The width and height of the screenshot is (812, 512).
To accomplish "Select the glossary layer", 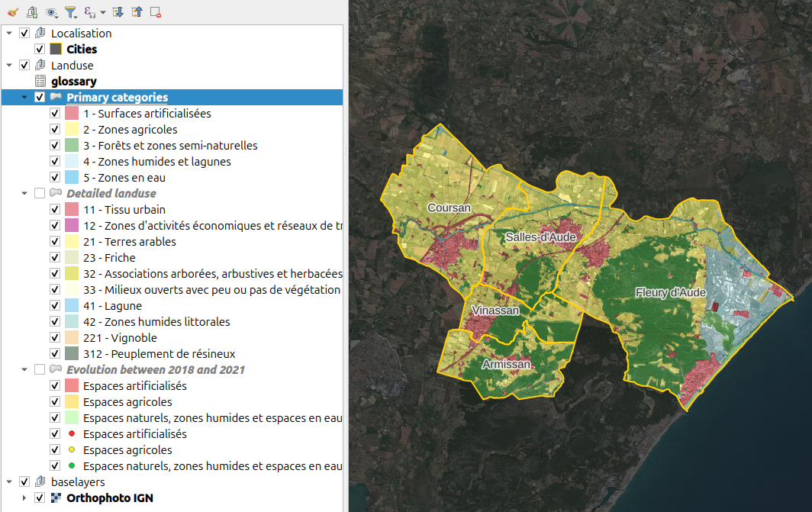I will click(x=74, y=82).
